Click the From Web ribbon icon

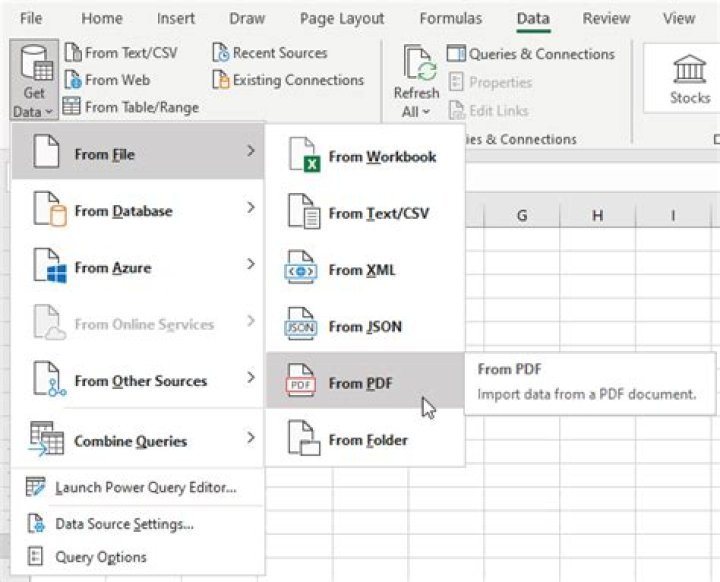coord(73,79)
